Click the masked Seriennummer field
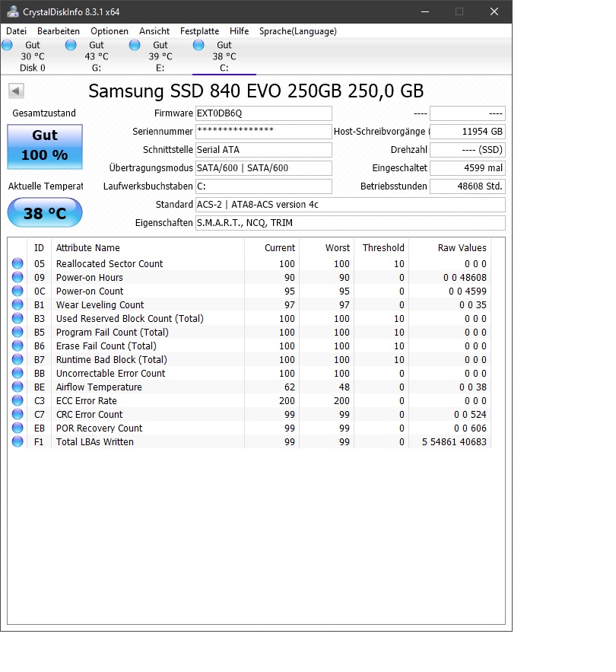 [x=263, y=132]
